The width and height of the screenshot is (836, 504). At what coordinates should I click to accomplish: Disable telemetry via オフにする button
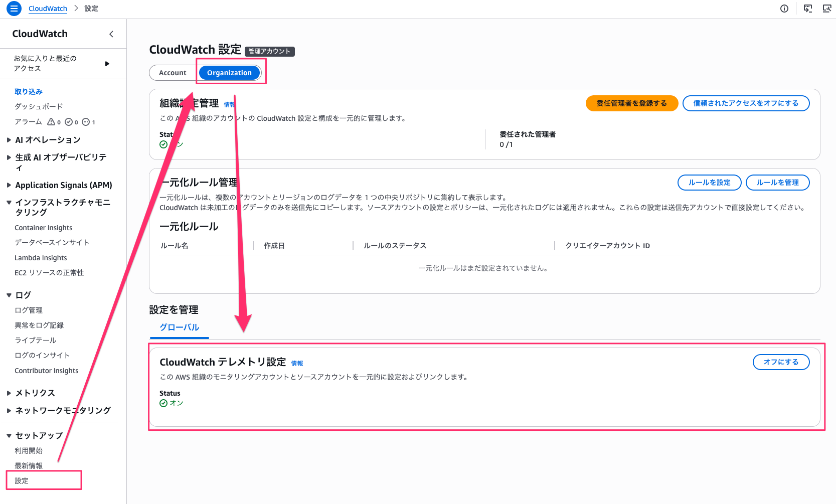point(780,362)
